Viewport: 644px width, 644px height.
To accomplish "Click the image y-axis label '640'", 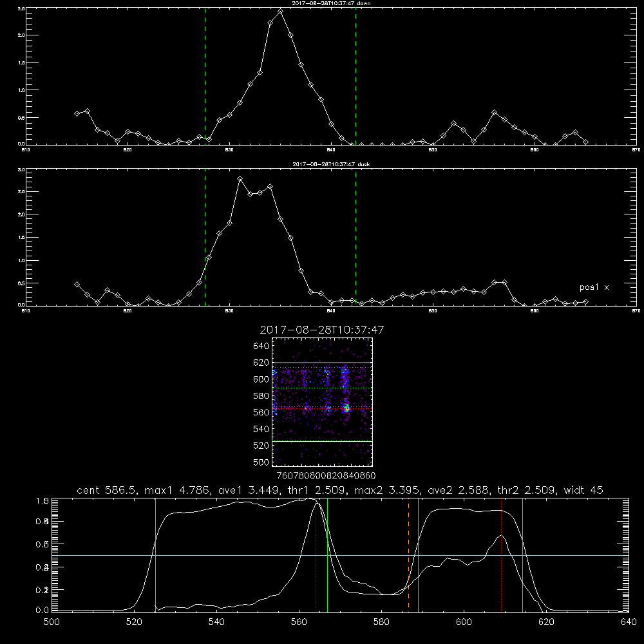I will pyautogui.click(x=261, y=346).
